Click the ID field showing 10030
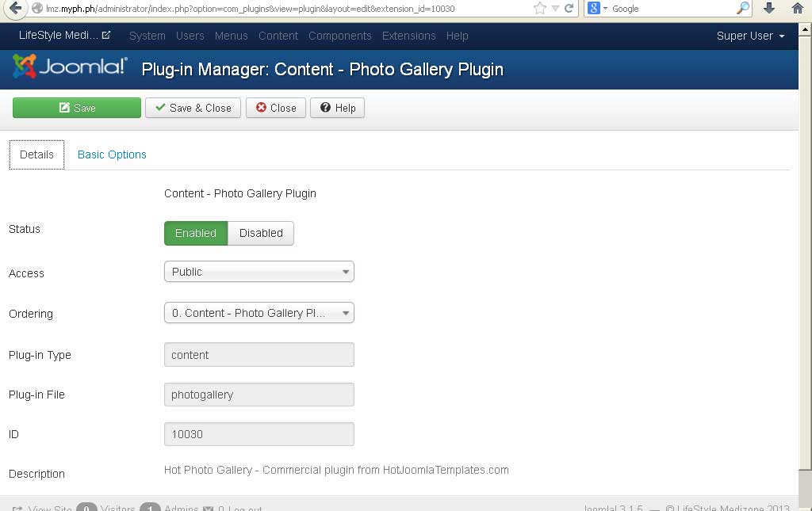Screen dimensions: 812x511 tap(259, 434)
